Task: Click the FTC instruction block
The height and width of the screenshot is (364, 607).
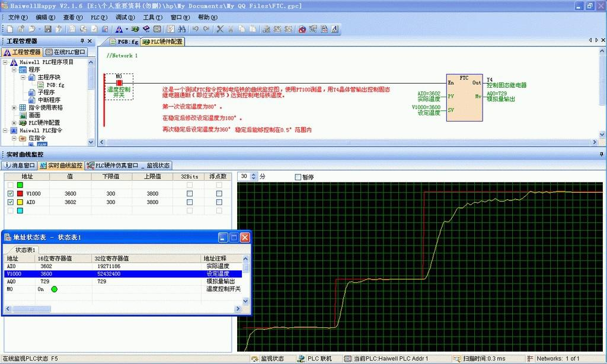Action: pos(464,98)
